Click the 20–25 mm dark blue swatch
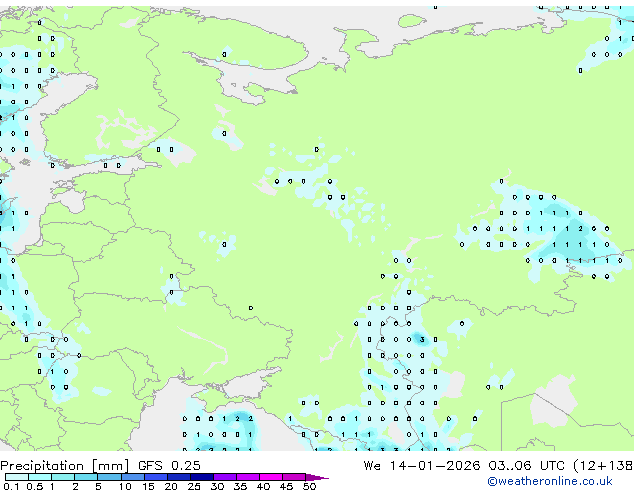The height and width of the screenshot is (490, 634). click(x=178, y=477)
